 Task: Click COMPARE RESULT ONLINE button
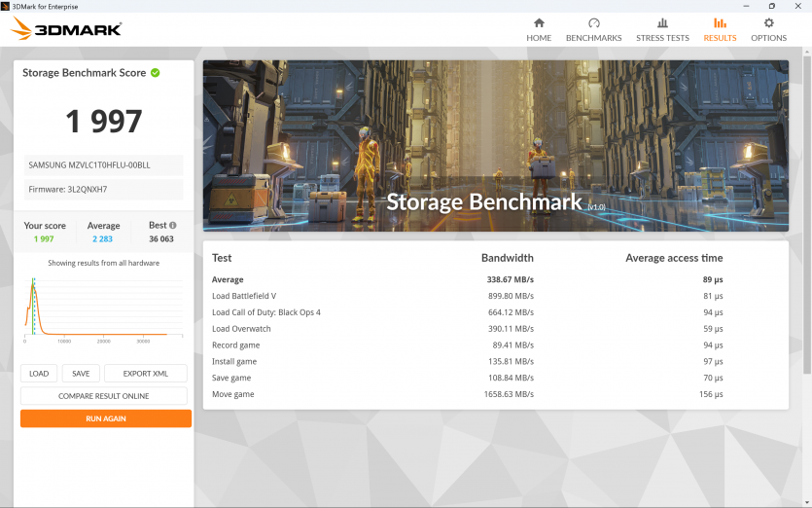(x=103, y=396)
